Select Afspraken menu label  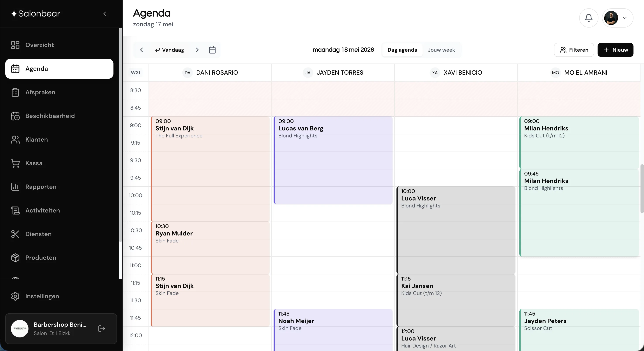(40, 92)
